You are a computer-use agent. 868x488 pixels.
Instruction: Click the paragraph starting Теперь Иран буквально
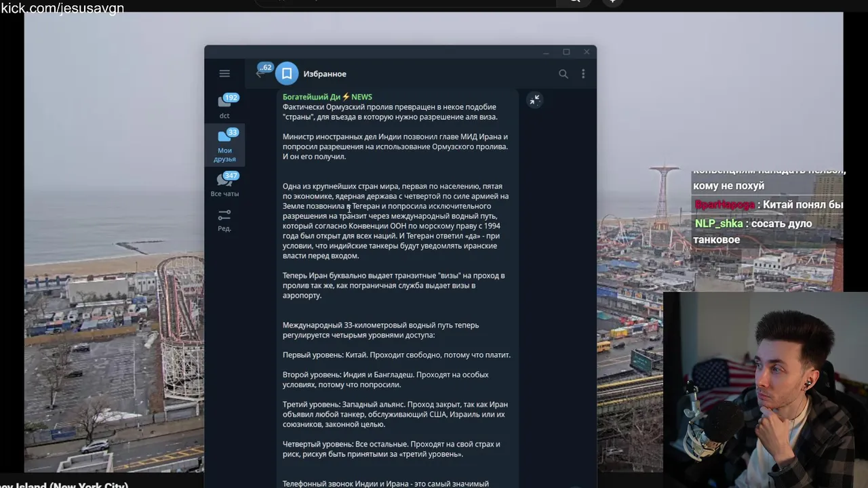click(394, 285)
